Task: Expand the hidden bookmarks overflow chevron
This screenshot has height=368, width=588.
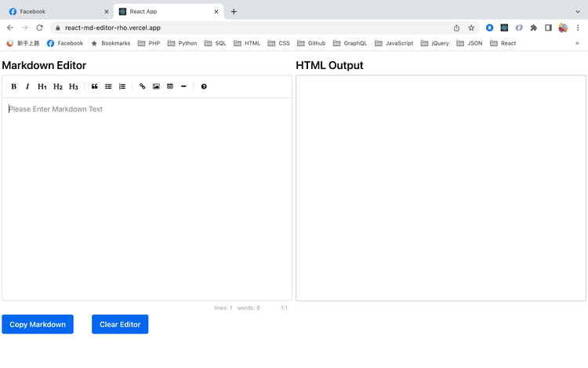Action: point(577,43)
